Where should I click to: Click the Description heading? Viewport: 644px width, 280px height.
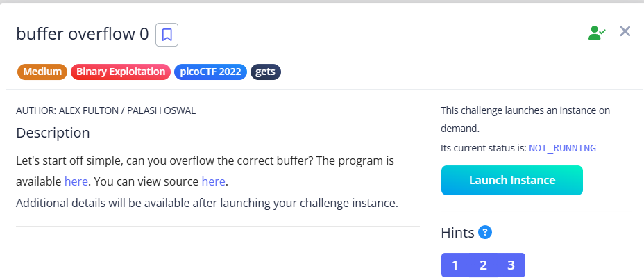53,133
